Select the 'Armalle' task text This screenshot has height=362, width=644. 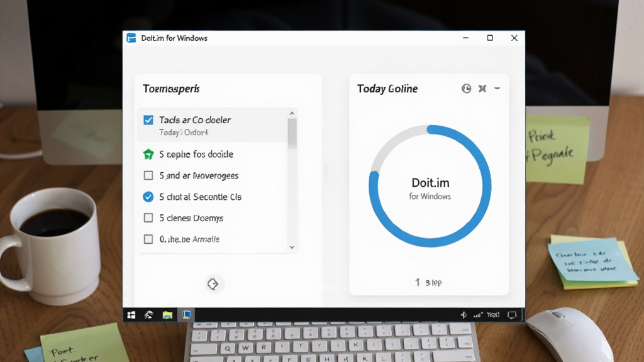coord(189,239)
